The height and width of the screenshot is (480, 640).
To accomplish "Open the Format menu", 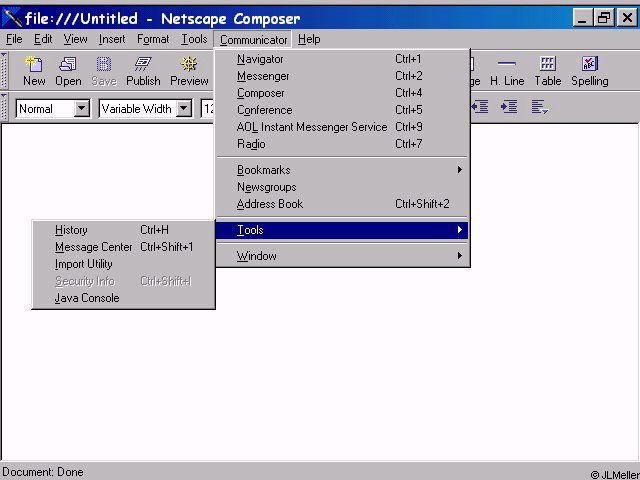I will coord(153,39).
